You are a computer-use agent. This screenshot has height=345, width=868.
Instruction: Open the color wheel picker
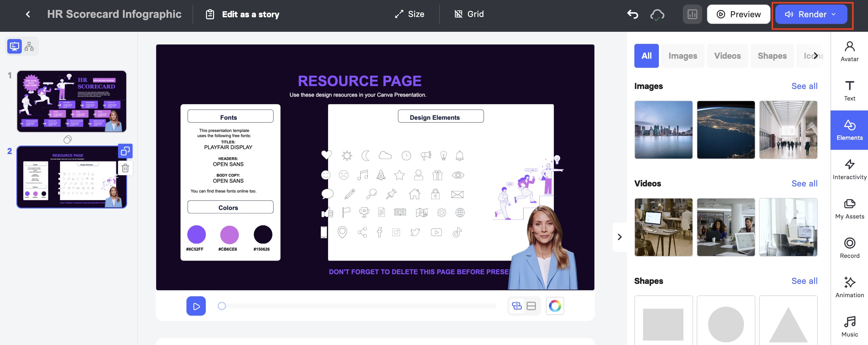coord(555,306)
